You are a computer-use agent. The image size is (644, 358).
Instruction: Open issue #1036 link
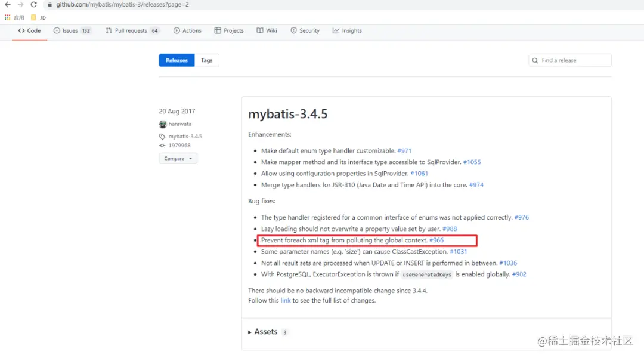coord(508,263)
